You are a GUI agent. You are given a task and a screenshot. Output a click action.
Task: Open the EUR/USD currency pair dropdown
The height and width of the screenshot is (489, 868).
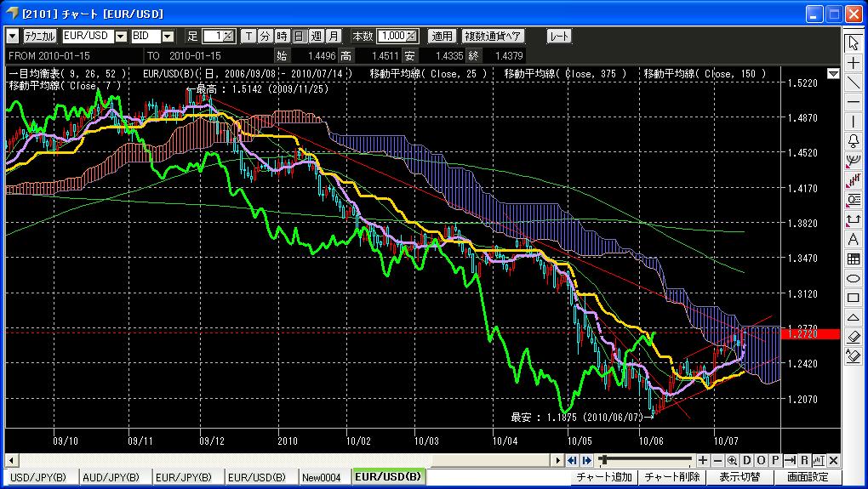pos(121,37)
